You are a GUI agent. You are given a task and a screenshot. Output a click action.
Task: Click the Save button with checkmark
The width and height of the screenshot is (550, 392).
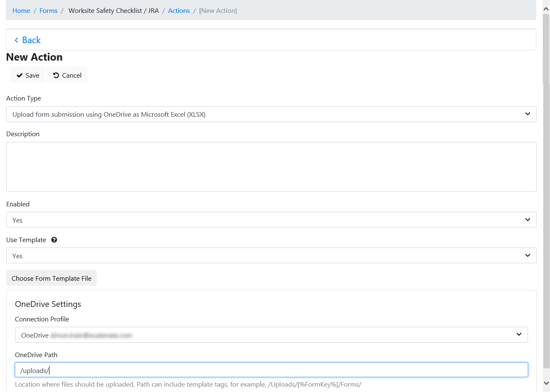(27, 75)
